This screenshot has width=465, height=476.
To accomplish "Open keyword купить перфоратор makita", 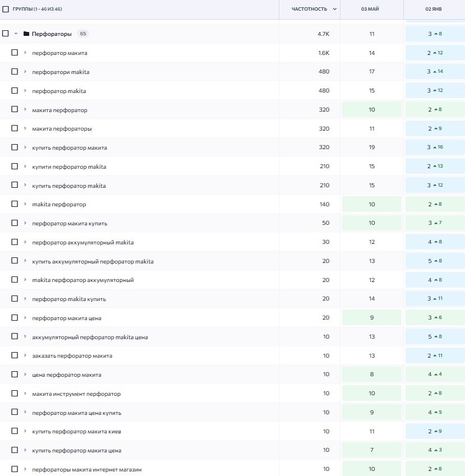I will click(x=69, y=186).
